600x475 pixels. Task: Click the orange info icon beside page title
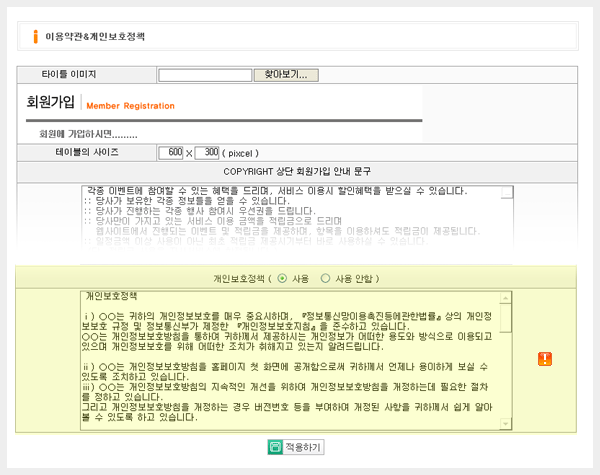coord(35,36)
